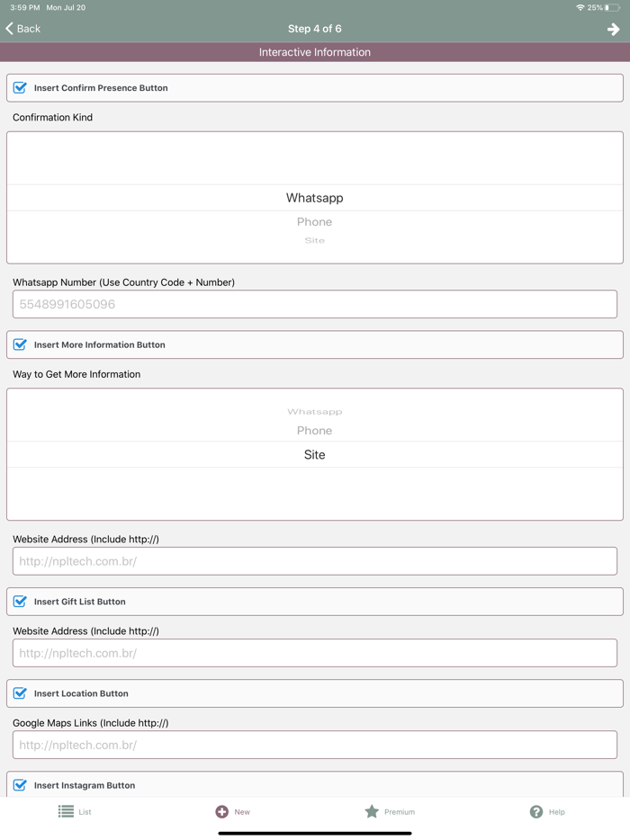Go to next step with arrow icon
This screenshot has width=630, height=840.
[x=613, y=29]
